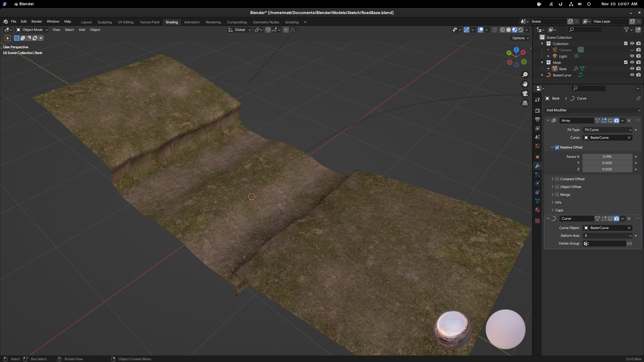
Task: Switch to the UV Editing workspace tab
Action: tap(126, 22)
